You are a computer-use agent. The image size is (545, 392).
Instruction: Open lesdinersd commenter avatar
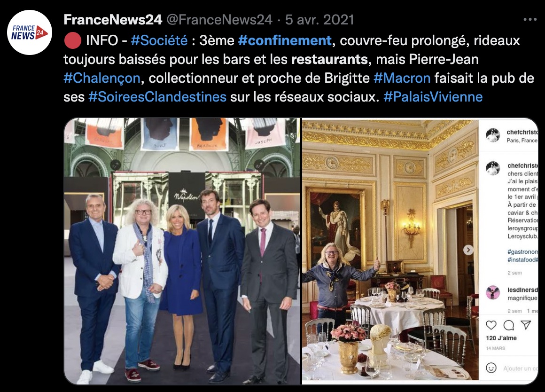(x=492, y=292)
